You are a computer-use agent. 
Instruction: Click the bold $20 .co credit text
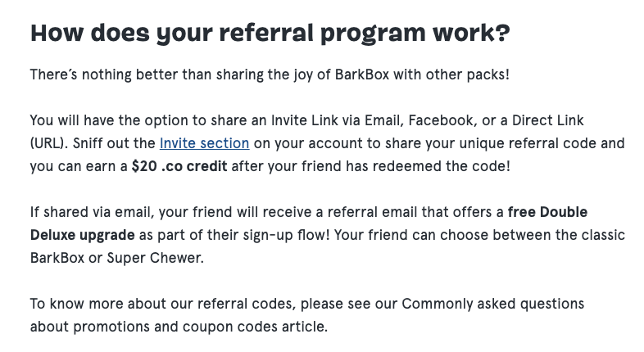179,166
